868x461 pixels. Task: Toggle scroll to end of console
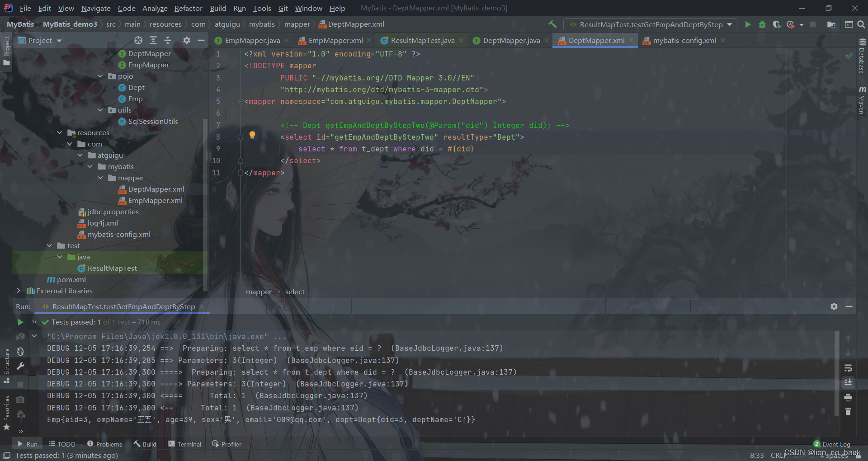coord(848,382)
